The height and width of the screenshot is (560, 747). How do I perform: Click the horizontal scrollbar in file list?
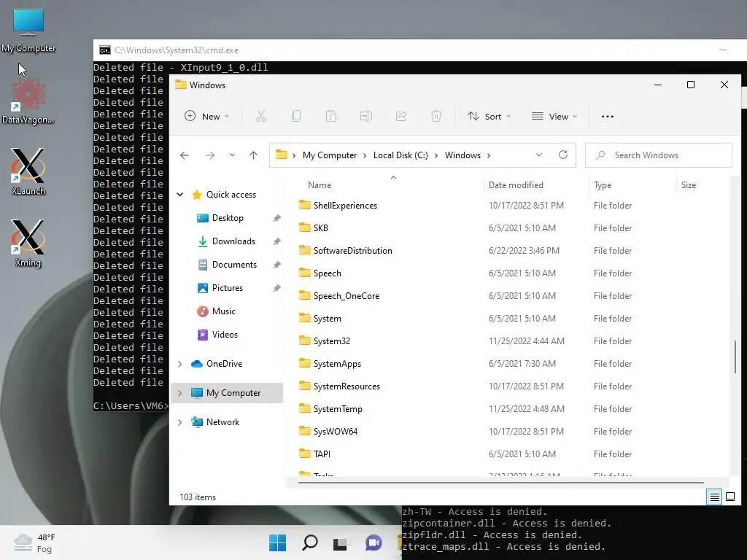click(501, 483)
